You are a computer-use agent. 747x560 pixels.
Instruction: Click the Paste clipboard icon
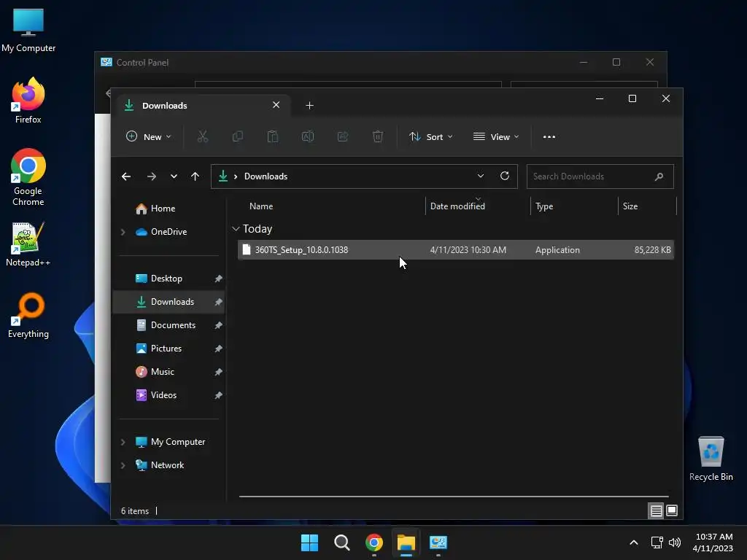(273, 136)
